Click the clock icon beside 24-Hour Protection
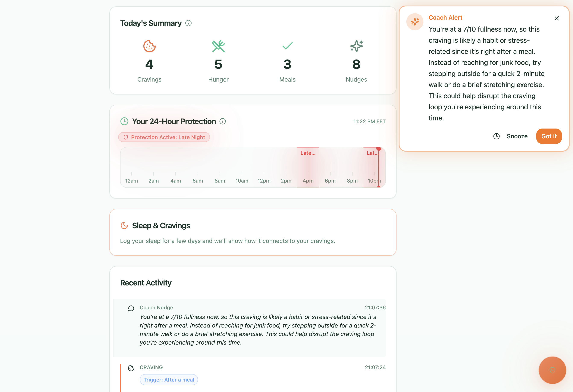Screen dimensions: 573x392 click(x=124, y=121)
